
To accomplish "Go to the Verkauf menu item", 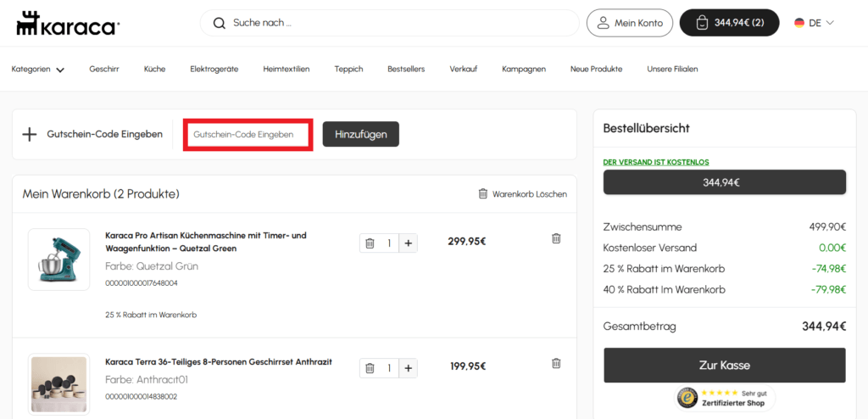I will (464, 70).
